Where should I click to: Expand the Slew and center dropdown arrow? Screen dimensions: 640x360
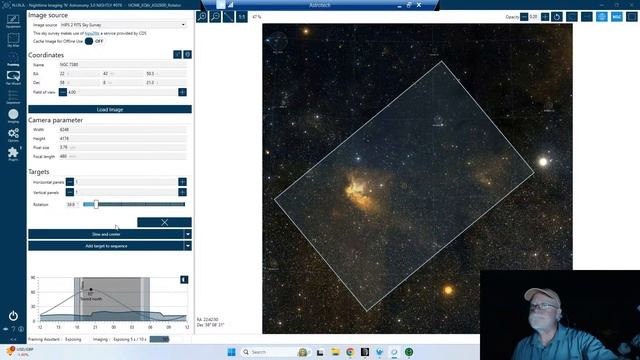tap(188, 234)
